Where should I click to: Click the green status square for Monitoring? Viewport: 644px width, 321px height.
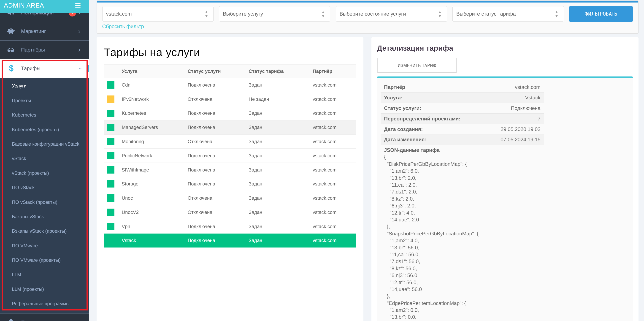(111, 141)
